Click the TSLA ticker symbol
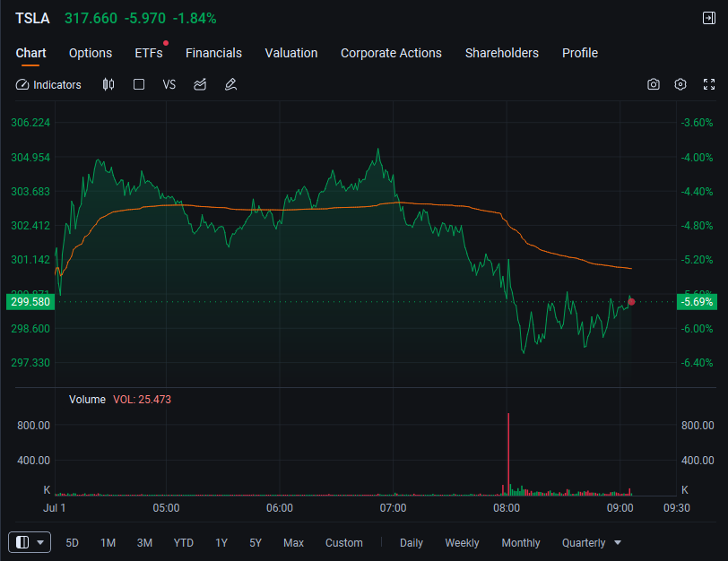Screen dimensions: 728x561 tap(32, 19)
